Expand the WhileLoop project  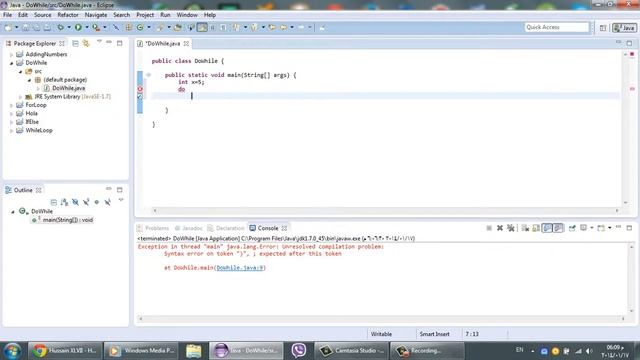(11, 131)
